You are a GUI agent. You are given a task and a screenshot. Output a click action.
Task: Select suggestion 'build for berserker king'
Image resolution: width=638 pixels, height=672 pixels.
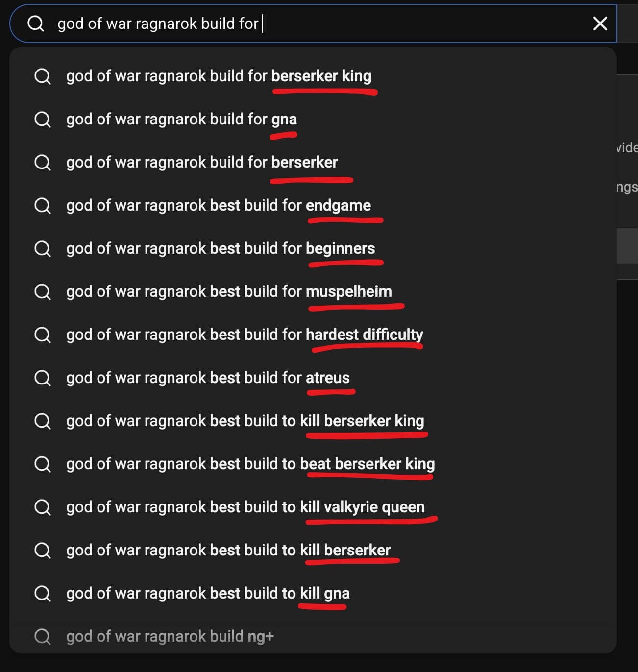219,76
